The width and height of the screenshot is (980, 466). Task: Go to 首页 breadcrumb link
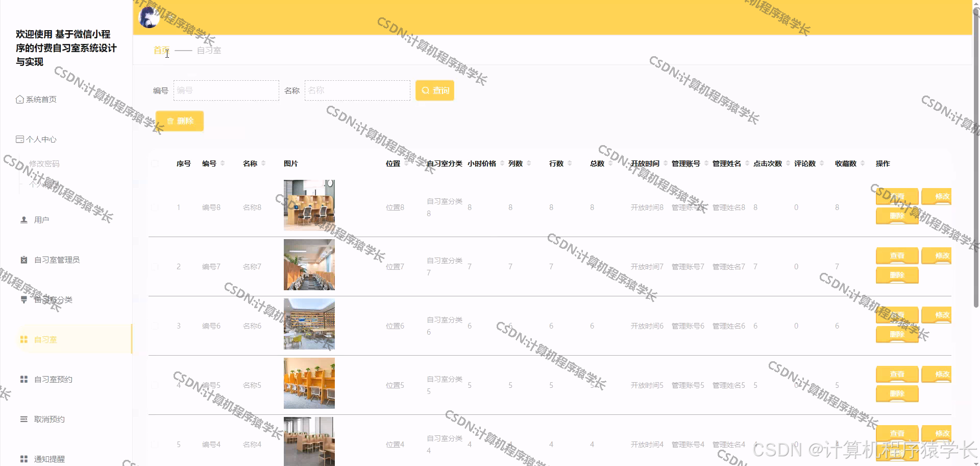161,50
